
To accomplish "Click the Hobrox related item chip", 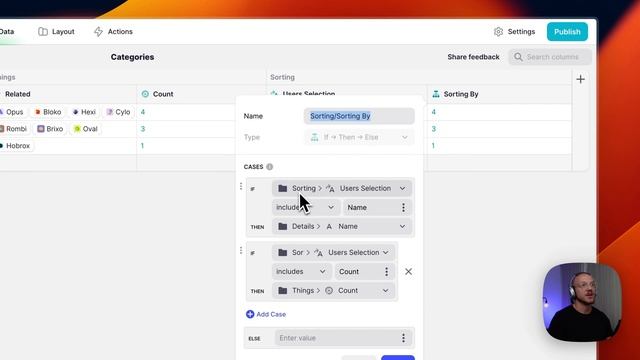I will click(x=16, y=145).
